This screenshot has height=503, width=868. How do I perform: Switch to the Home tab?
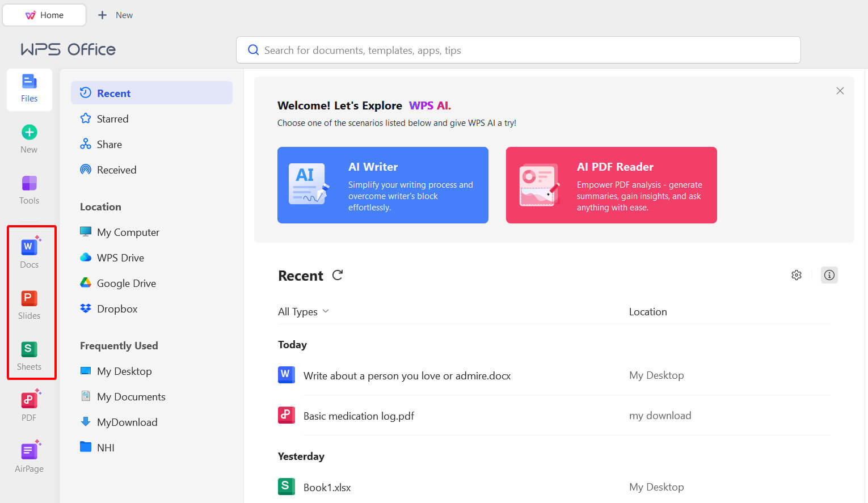coord(44,15)
